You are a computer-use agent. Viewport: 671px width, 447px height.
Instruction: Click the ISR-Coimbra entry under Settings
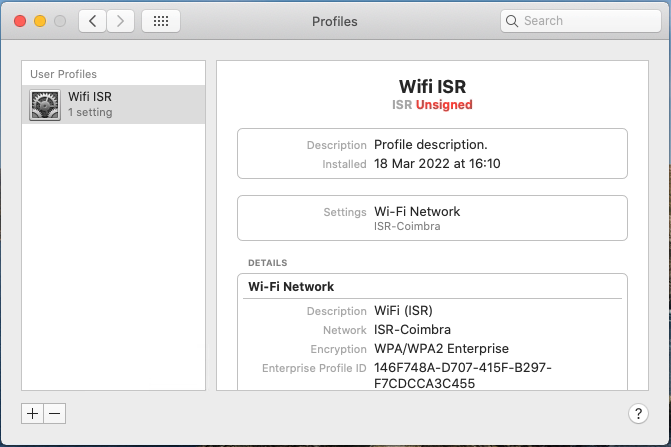[407, 226]
